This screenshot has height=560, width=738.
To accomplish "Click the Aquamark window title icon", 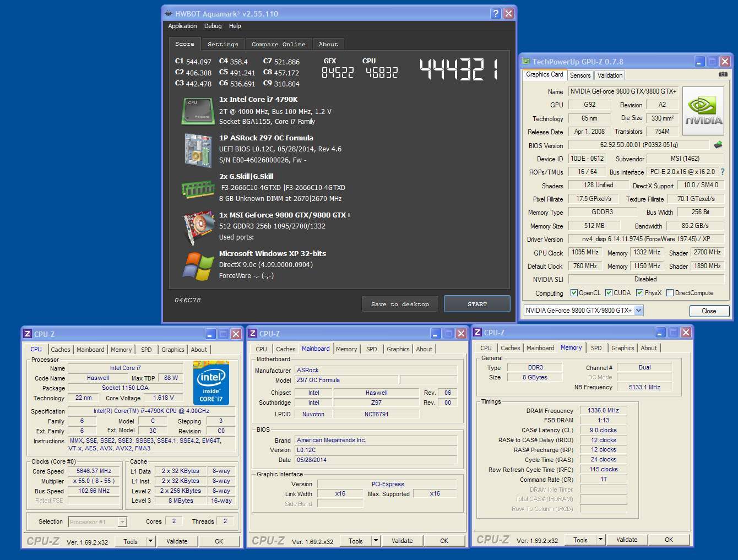I will [168, 14].
